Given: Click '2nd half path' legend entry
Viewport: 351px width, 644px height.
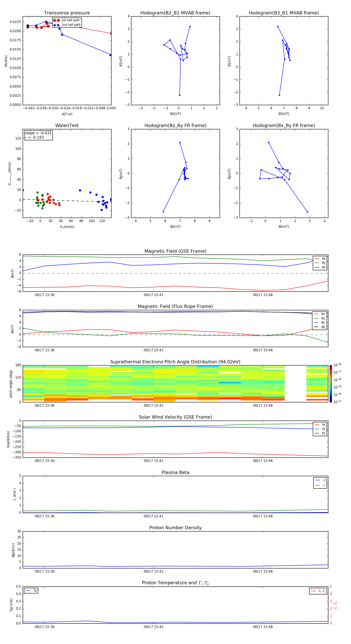Looking at the screenshot, I should click(67, 25).
